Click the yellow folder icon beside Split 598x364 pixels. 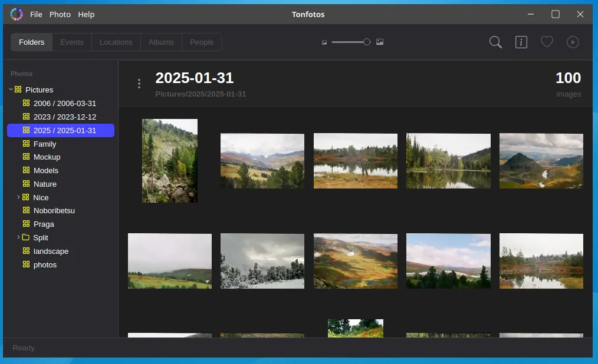coord(27,237)
